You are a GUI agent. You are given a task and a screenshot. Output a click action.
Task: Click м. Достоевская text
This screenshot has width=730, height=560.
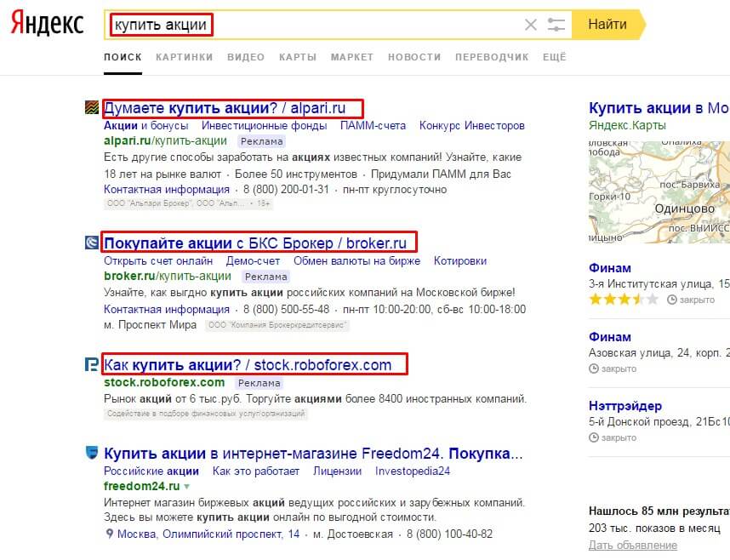[353, 534]
